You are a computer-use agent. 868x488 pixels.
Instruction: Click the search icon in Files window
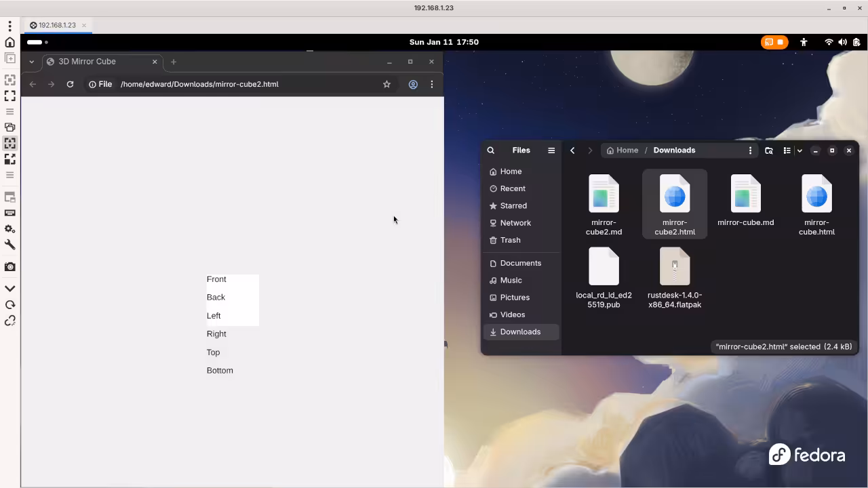coord(491,150)
